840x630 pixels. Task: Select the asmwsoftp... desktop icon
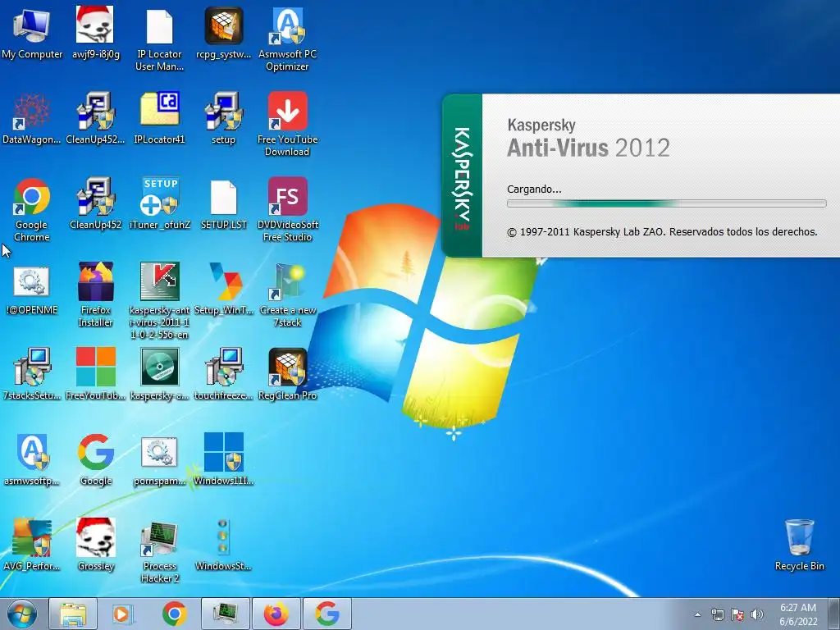[32, 459]
